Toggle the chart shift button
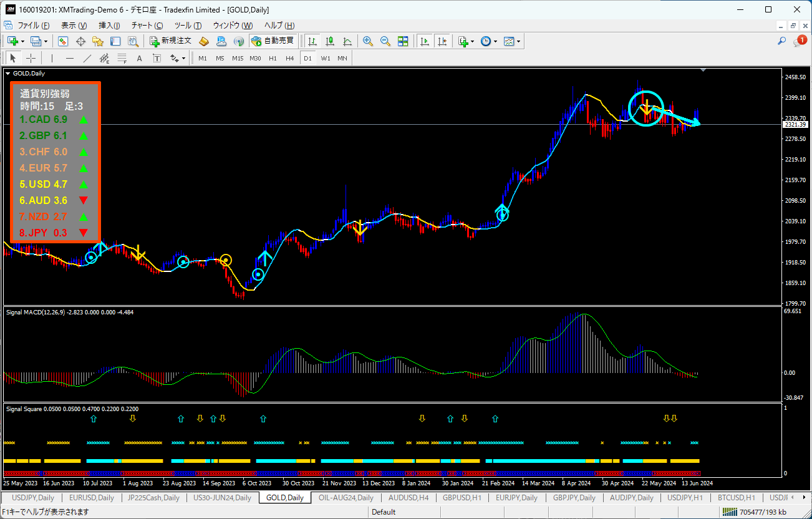This screenshot has height=519, width=812. click(442, 41)
